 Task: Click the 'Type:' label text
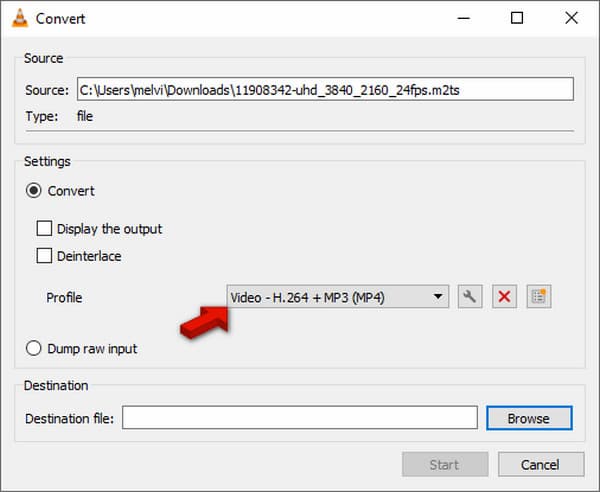42,116
